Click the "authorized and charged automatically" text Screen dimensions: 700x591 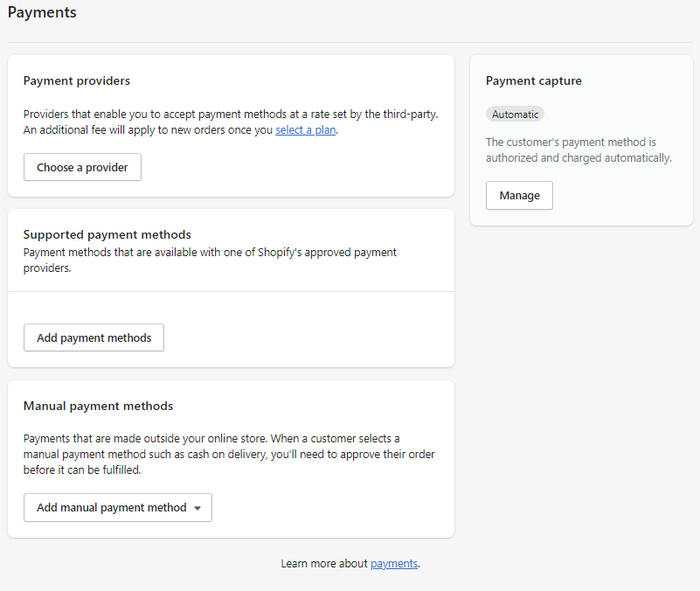579,158
